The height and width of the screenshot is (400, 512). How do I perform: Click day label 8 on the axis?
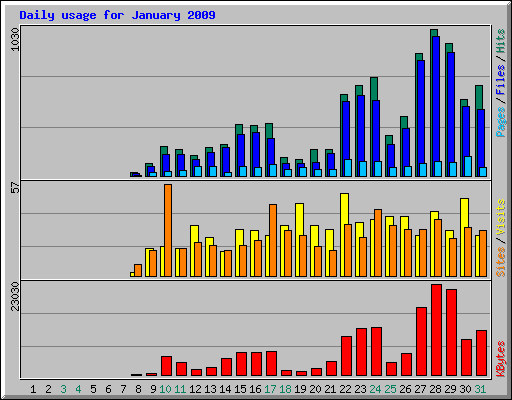[138, 389]
